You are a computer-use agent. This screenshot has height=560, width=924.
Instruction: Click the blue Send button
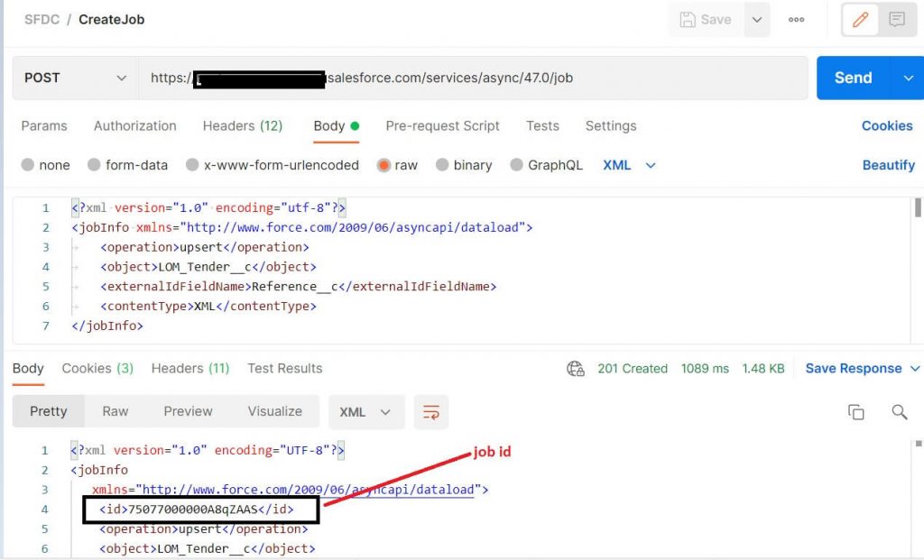click(x=853, y=78)
